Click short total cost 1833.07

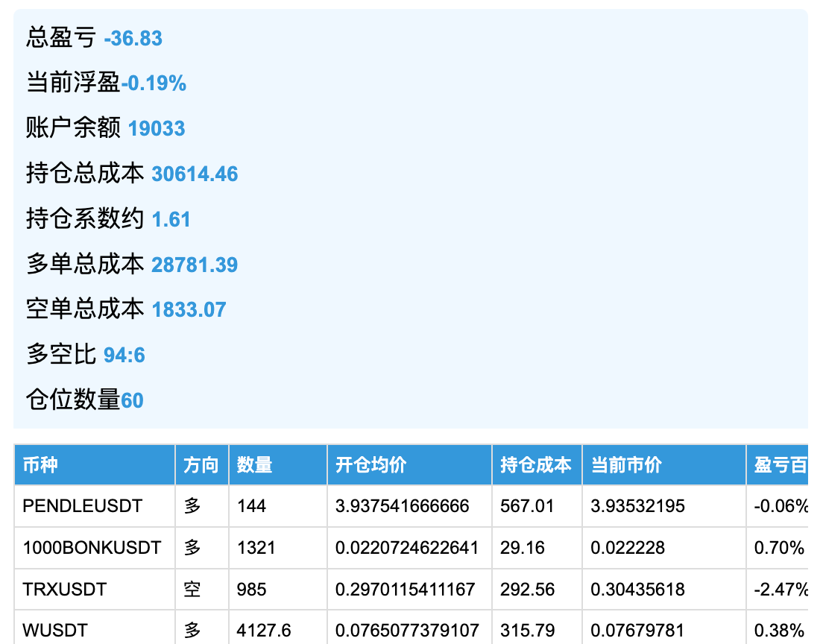click(x=189, y=309)
